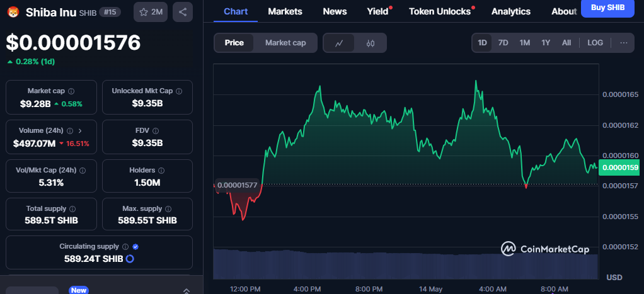
Task: Click the 0.28% (1d) price change
Action: coord(32,62)
